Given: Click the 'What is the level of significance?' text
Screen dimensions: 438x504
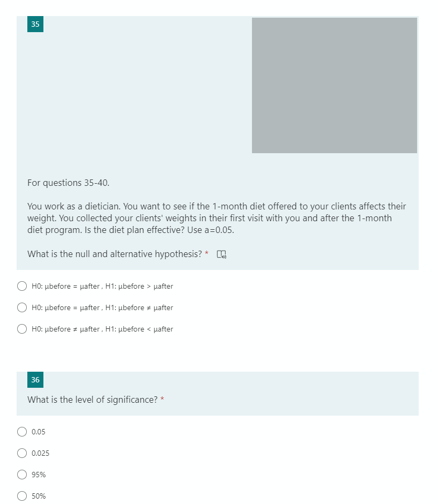Looking at the screenshot, I should pyautogui.click(x=93, y=400).
